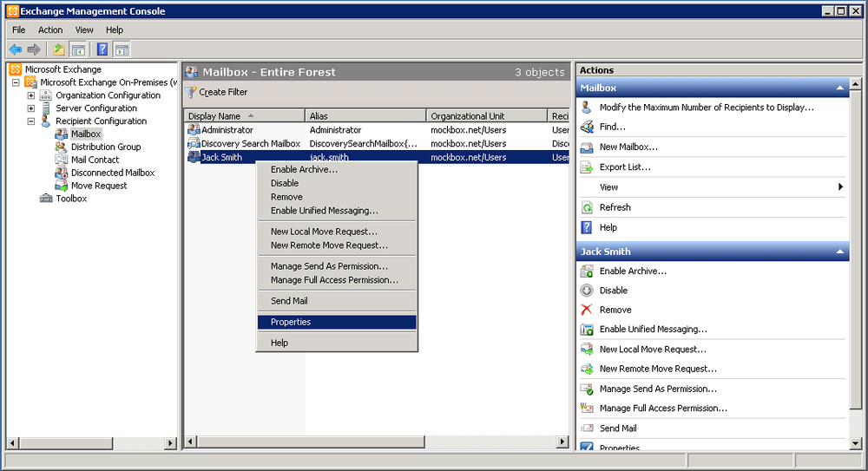Screen dimensions: 868x471
Task: Click the Administrator mailbox row icon
Action: tap(194, 129)
